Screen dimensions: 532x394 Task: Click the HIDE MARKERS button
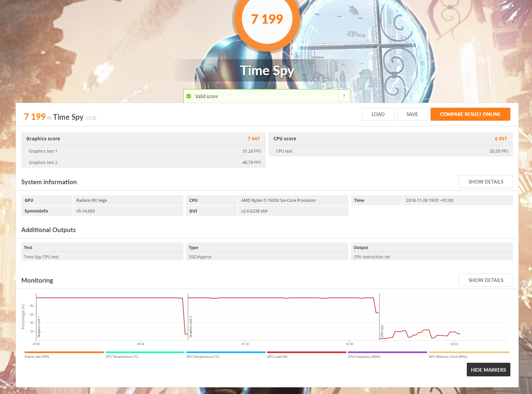(x=488, y=370)
